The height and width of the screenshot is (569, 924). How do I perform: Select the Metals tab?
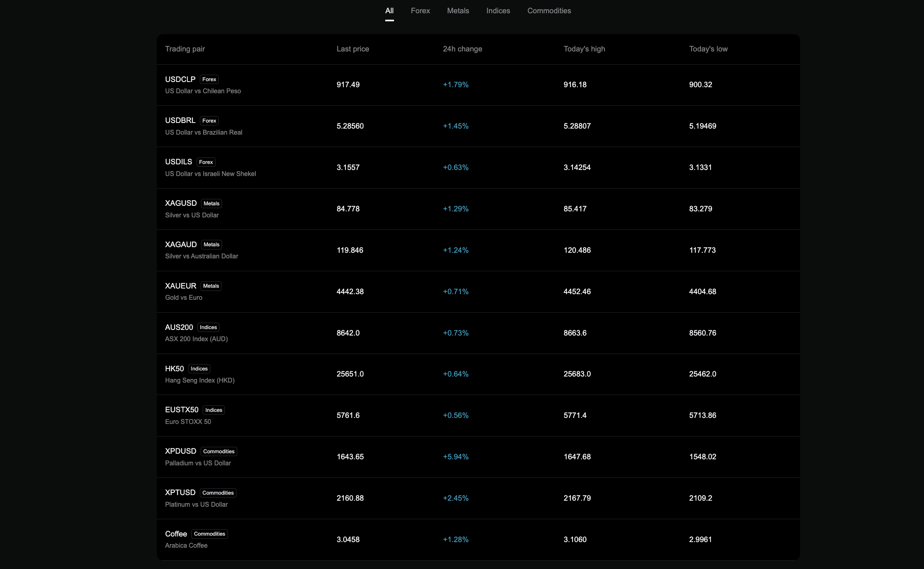tap(458, 11)
